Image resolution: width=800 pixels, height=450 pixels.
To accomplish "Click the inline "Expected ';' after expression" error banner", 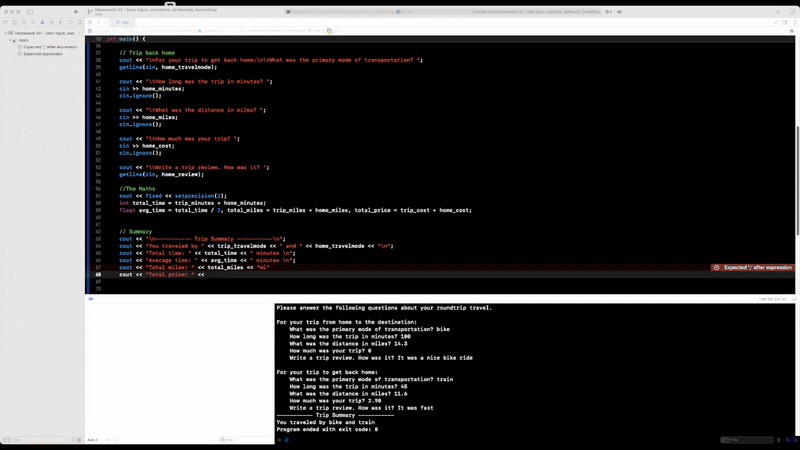I will (x=757, y=267).
